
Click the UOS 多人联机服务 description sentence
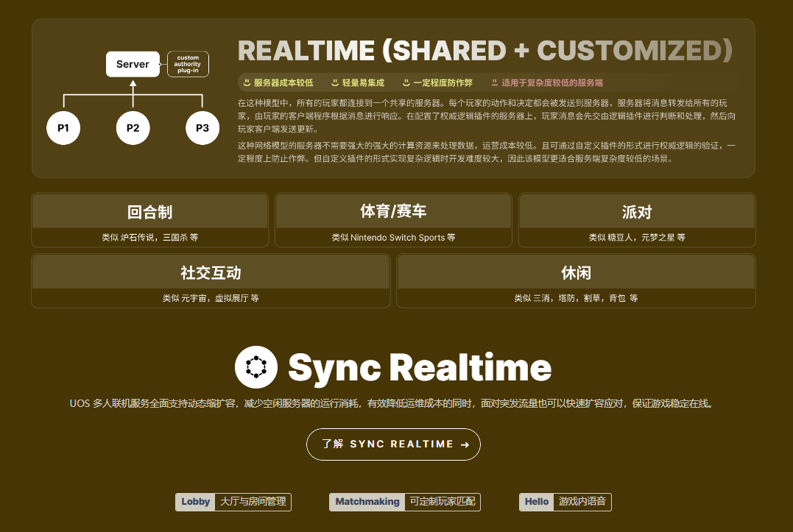[x=392, y=403]
